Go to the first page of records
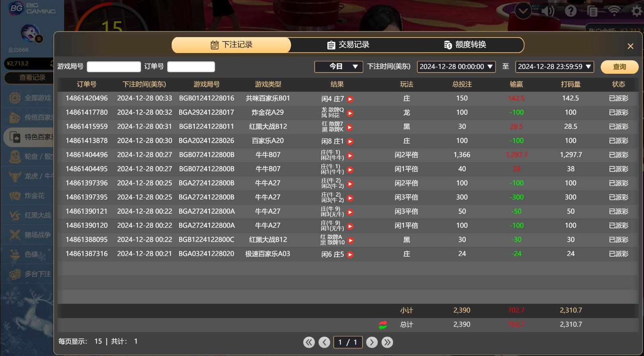644x356 pixels. pos(309,342)
